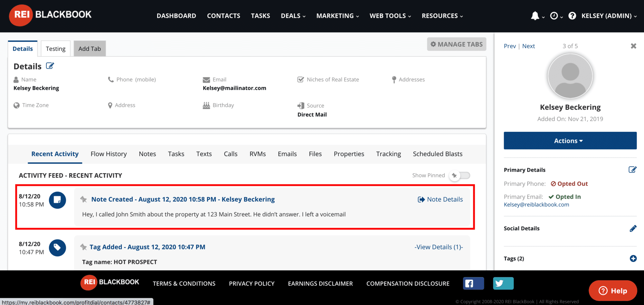Select the Calls tab
This screenshot has height=305, width=644.
pyautogui.click(x=231, y=154)
